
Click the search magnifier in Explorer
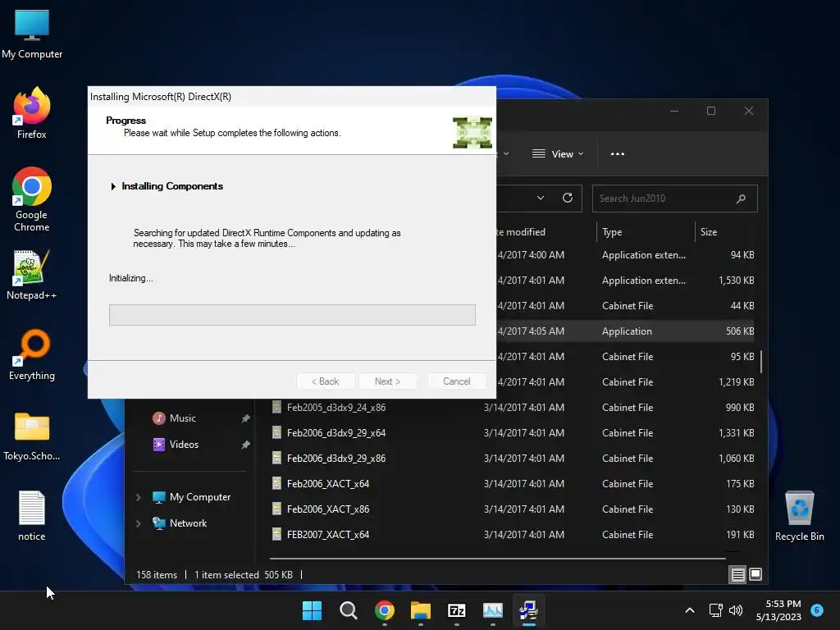pos(741,199)
